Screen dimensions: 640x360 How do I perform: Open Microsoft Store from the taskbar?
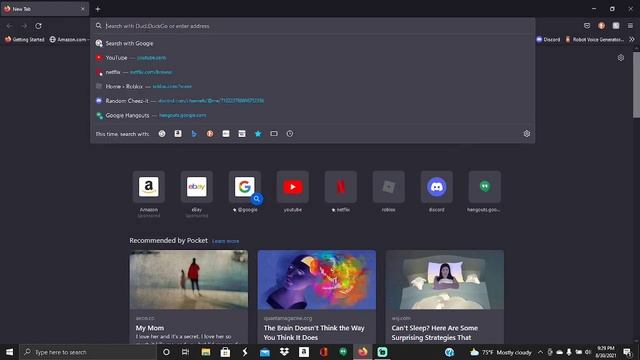225,352
